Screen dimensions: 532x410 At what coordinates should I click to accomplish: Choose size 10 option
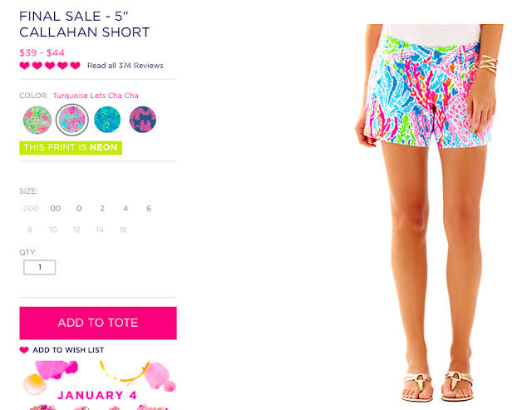tap(53, 230)
